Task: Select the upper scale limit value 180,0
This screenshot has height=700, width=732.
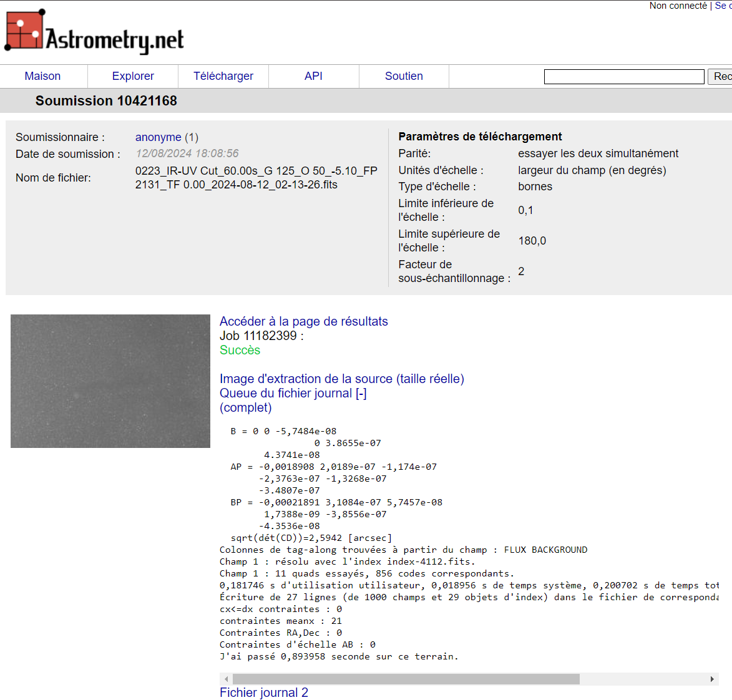Action: point(532,241)
